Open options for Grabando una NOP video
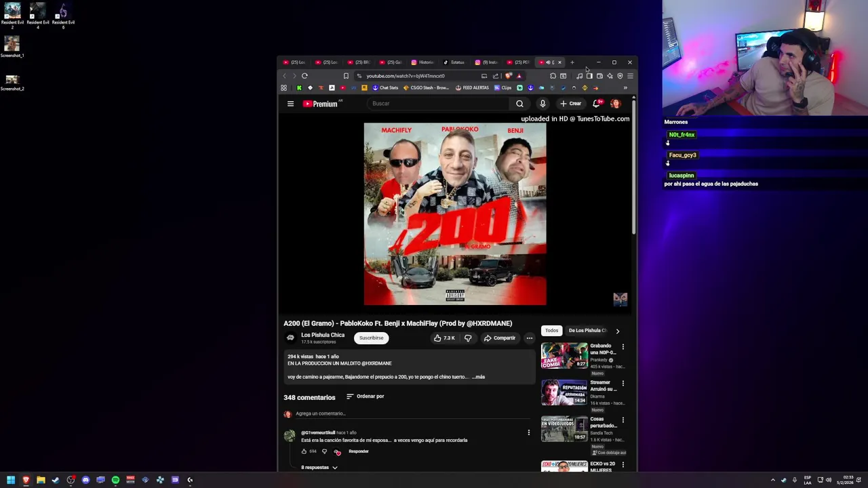Image resolution: width=868 pixels, height=488 pixels. point(623,347)
